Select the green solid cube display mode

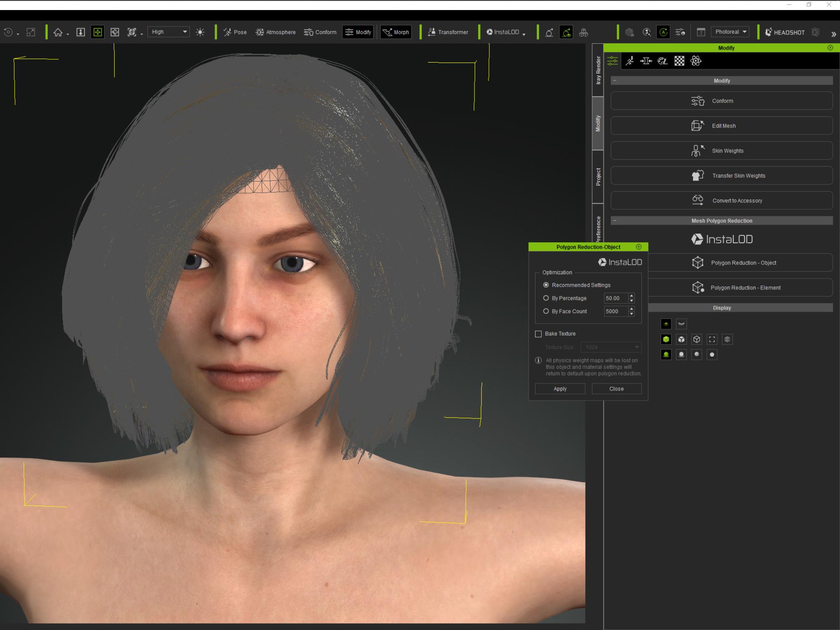(x=666, y=339)
